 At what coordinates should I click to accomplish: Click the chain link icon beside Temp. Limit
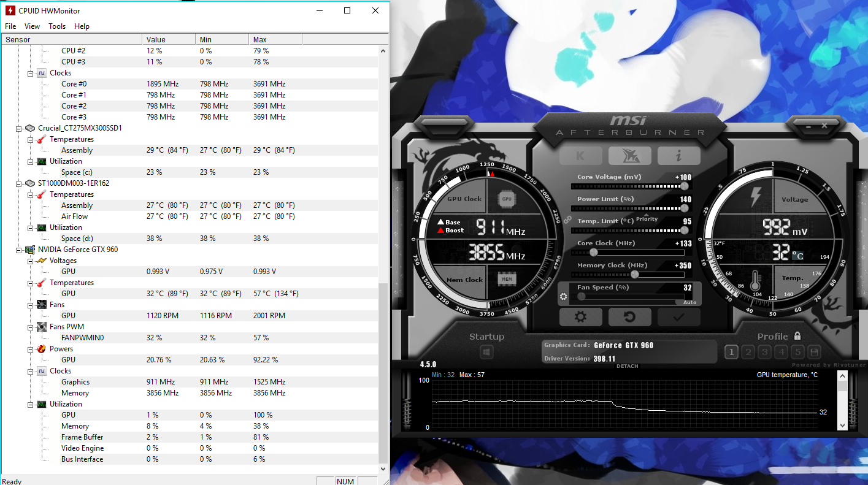(567, 220)
